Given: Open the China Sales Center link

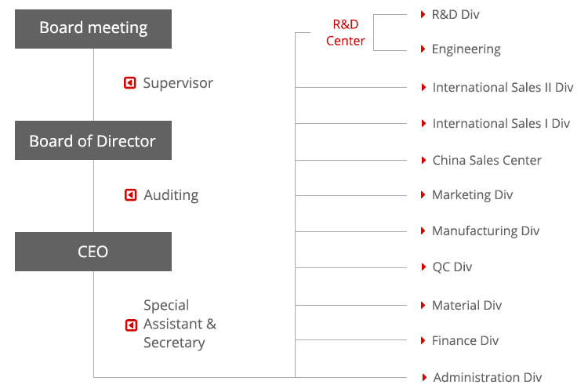Looking at the screenshot, I should coord(487,161).
